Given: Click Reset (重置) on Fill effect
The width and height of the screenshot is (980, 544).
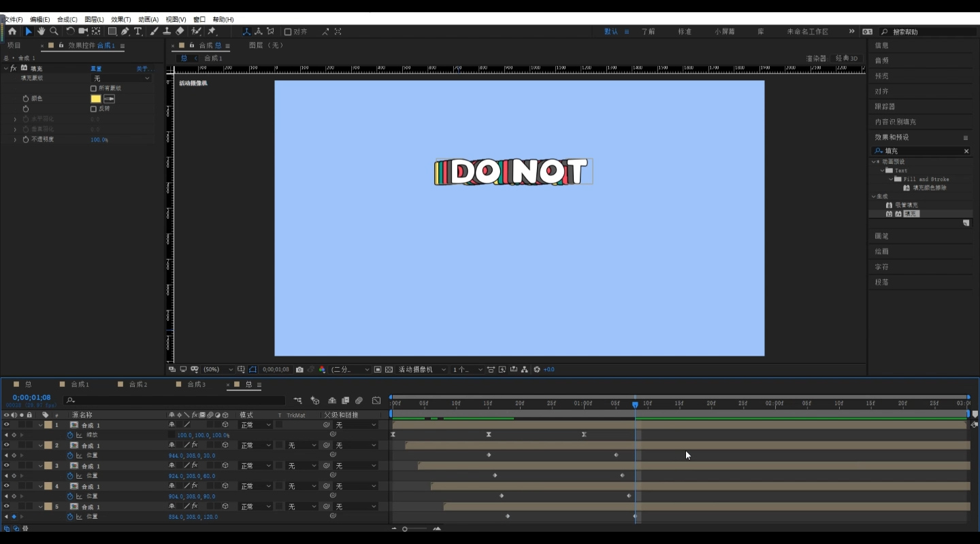Looking at the screenshot, I should pyautogui.click(x=96, y=69).
